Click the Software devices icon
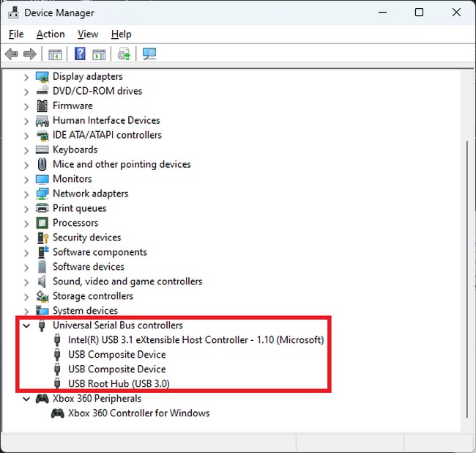The width and height of the screenshot is (476, 453). 42,267
